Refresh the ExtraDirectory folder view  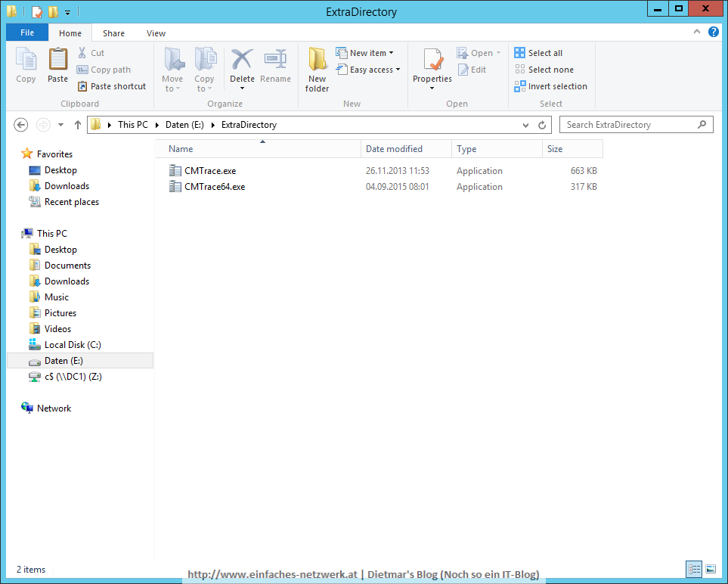click(x=542, y=125)
